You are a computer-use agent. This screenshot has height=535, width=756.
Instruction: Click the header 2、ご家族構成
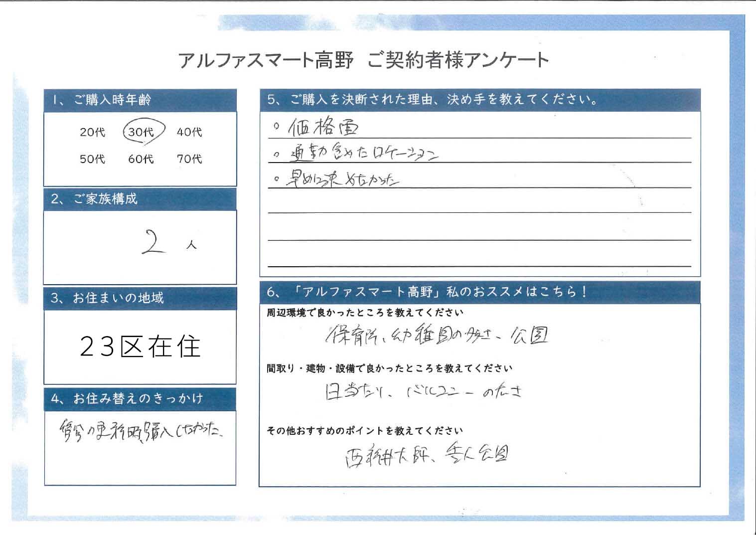tap(140, 199)
